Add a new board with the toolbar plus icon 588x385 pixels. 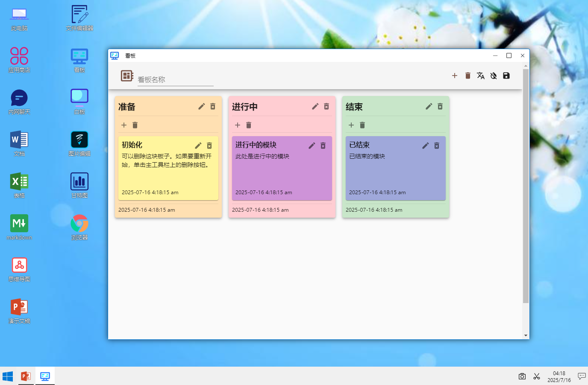click(x=455, y=76)
